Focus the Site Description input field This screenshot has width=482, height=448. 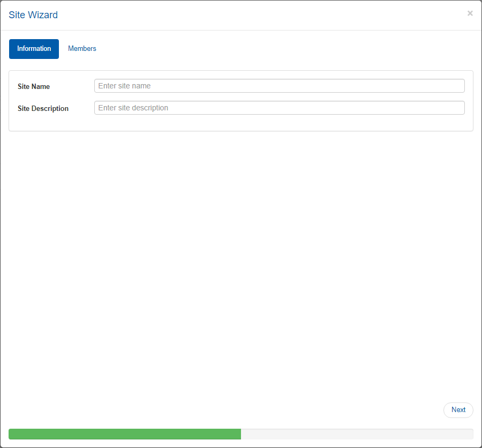(279, 108)
